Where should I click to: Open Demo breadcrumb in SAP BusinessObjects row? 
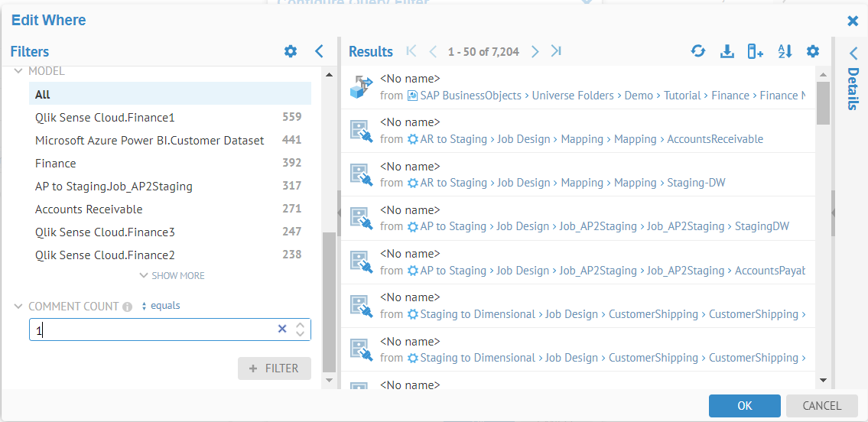coord(639,96)
